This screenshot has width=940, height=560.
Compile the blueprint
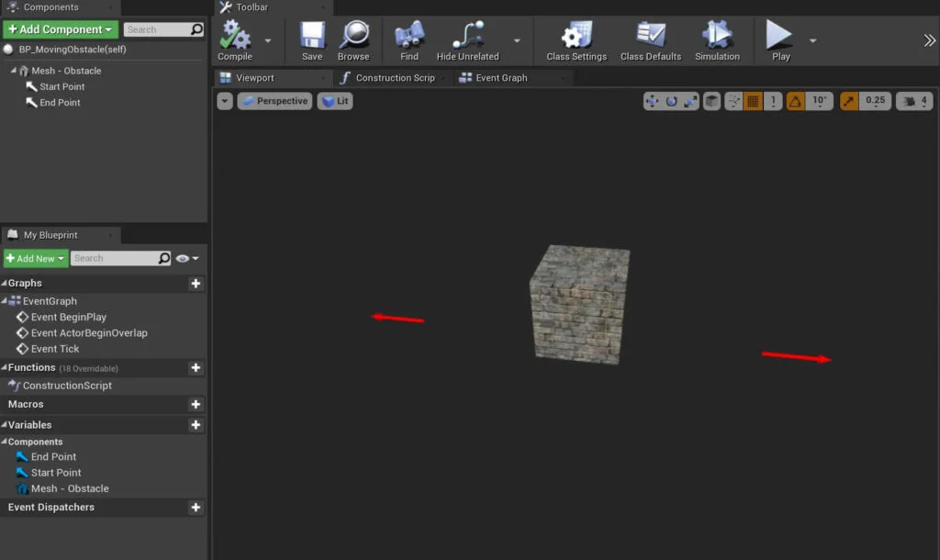[x=235, y=39]
